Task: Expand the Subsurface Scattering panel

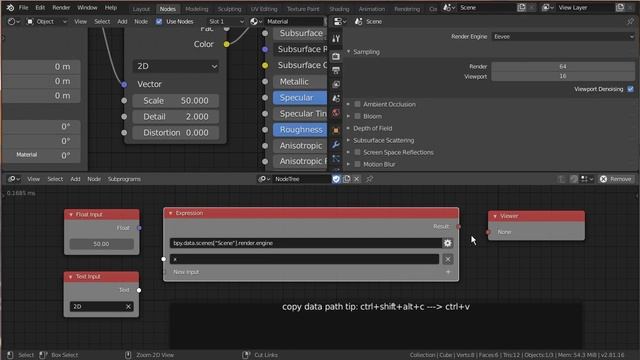Action: coord(349,140)
